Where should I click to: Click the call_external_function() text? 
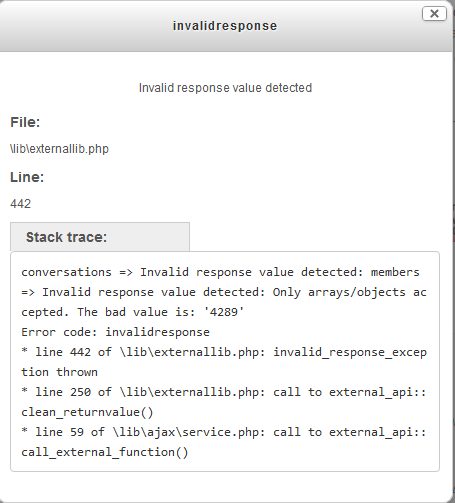pyautogui.click(x=105, y=452)
